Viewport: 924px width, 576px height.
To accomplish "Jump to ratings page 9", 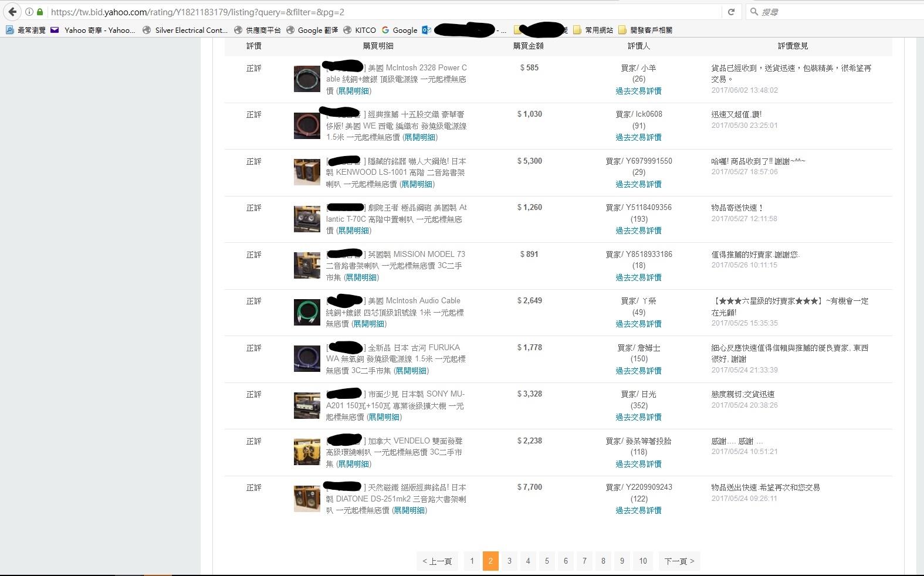I will coord(622,561).
